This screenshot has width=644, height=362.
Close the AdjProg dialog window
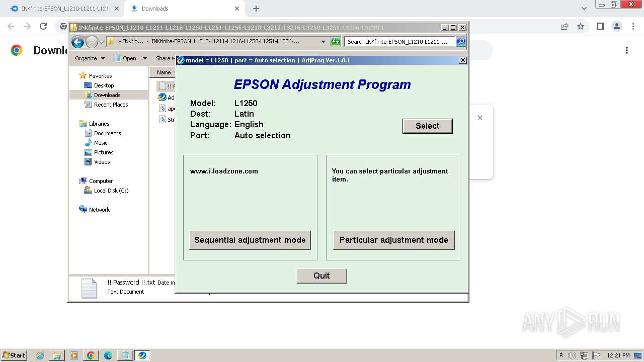pyautogui.click(x=463, y=60)
